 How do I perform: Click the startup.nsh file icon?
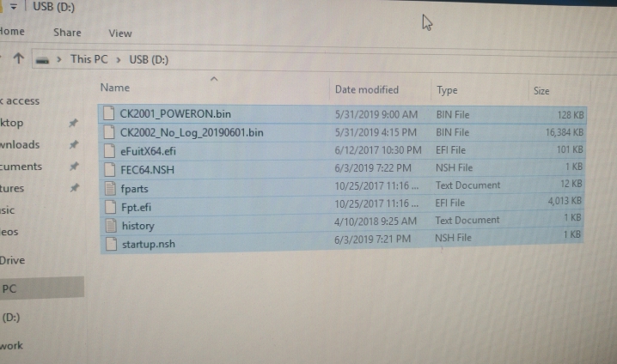coord(112,244)
